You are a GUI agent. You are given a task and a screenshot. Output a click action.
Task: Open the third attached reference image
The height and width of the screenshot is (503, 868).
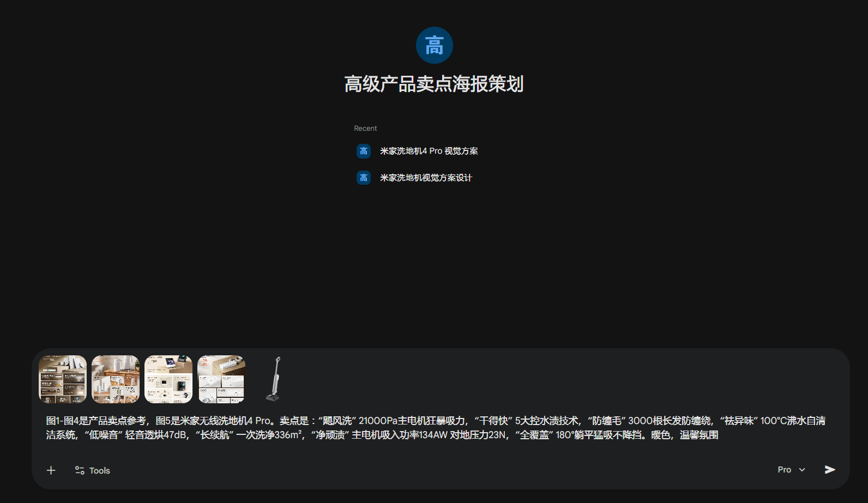(x=168, y=379)
